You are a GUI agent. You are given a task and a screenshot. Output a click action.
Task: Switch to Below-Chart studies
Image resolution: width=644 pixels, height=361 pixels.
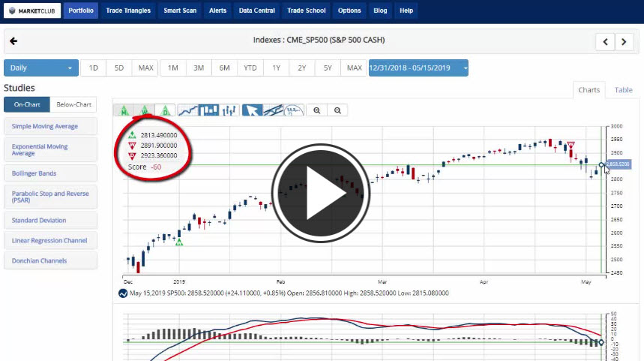click(73, 105)
